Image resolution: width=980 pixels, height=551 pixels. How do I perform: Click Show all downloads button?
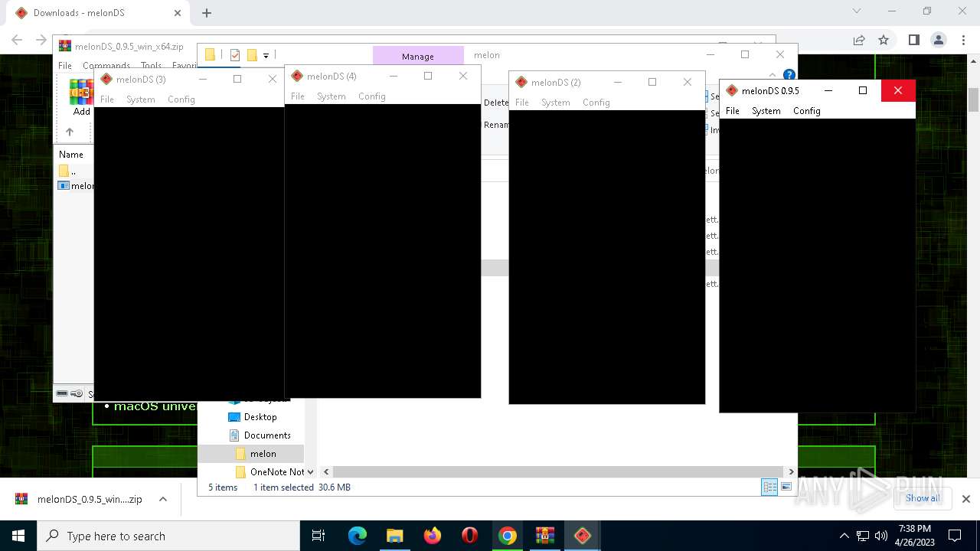point(922,498)
